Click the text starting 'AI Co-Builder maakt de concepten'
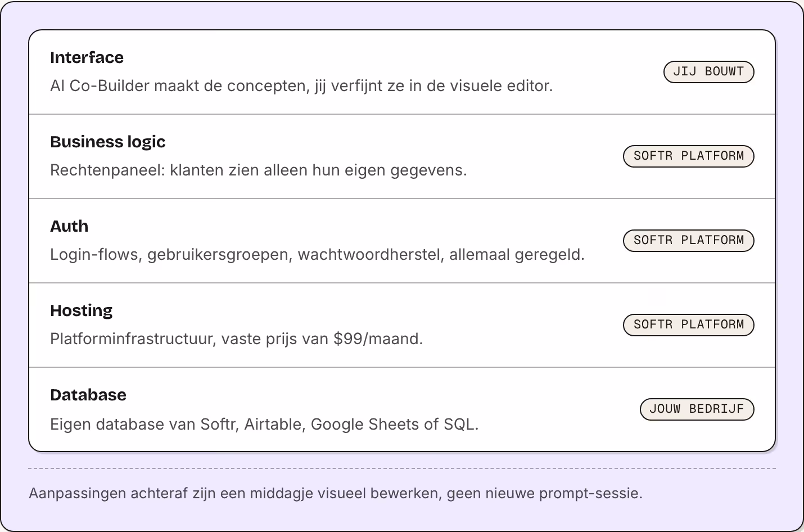This screenshot has height=532, width=804. (301, 86)
